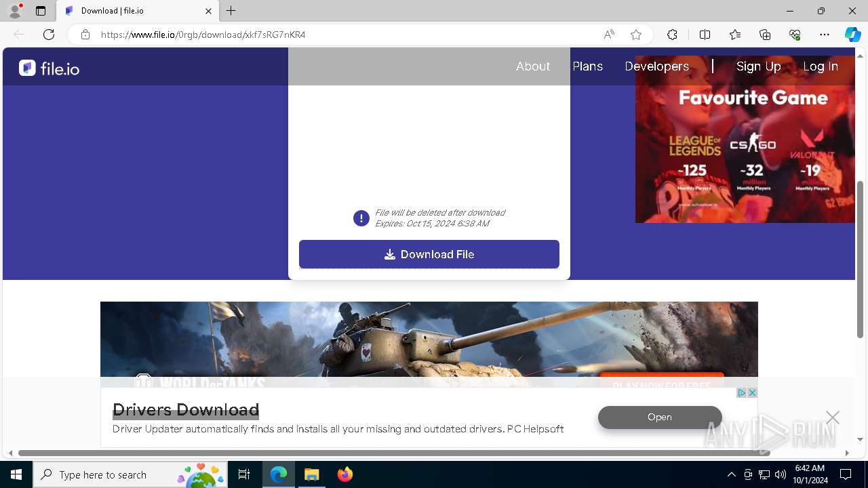The height and width of the screenshot is (488, 868).
Task: Open the taskbar clock and date
Action: pos(810,474)
